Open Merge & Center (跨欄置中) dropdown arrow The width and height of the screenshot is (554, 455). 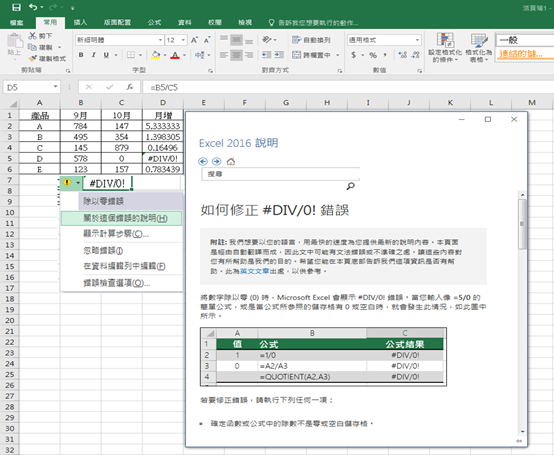coord(338,55)
